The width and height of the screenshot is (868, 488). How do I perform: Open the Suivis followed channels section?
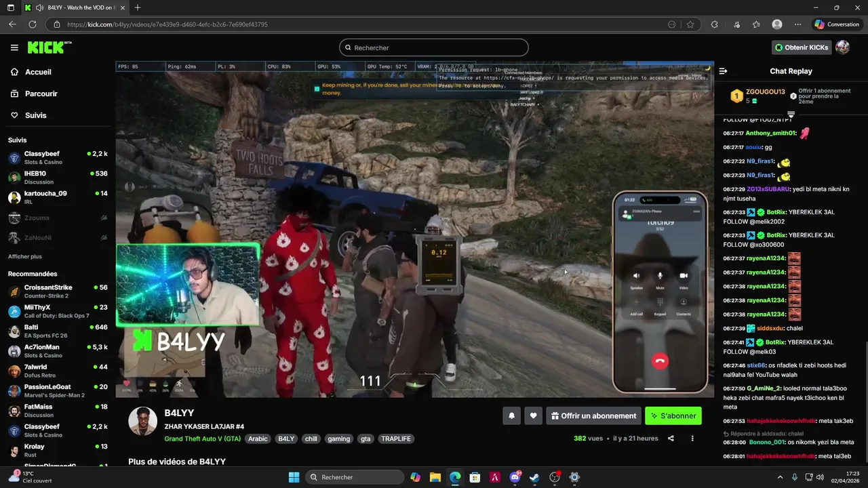[x=35, y=115]
